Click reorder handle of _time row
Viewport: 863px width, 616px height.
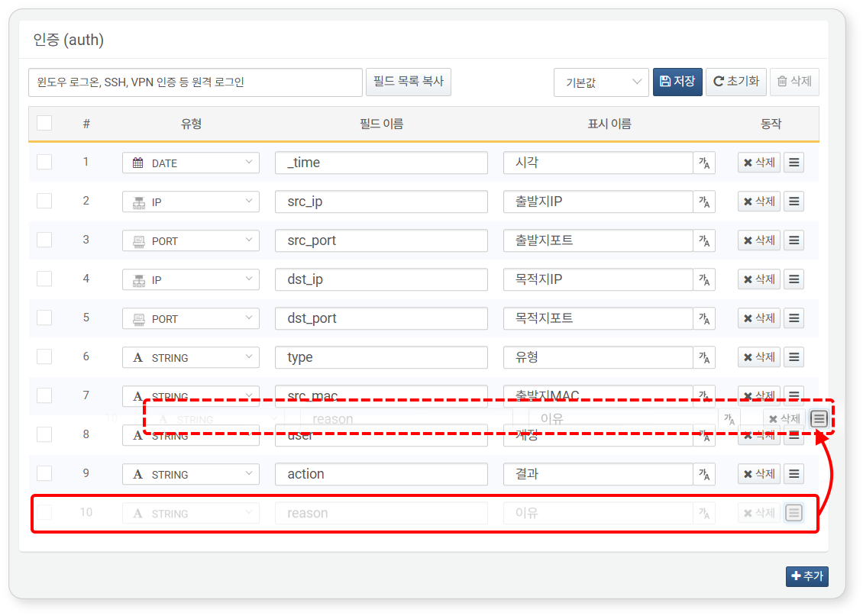tap(794, 163)
